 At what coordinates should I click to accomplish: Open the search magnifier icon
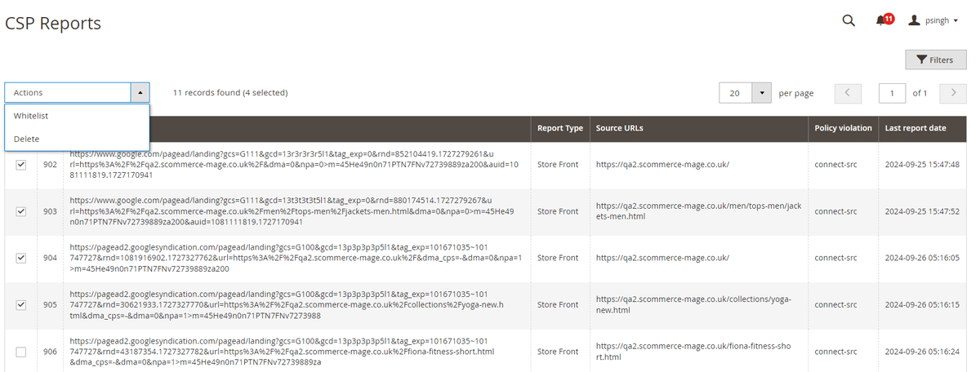[x=849, y=20]
